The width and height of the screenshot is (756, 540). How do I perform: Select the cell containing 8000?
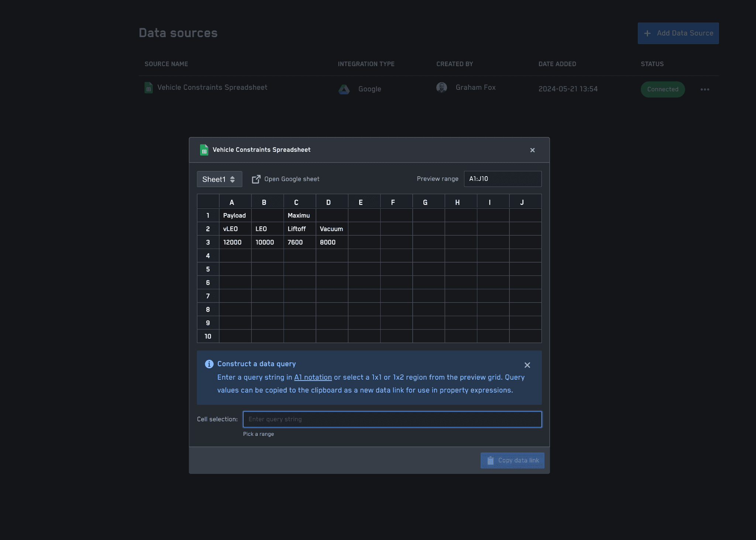coord(332,242)
